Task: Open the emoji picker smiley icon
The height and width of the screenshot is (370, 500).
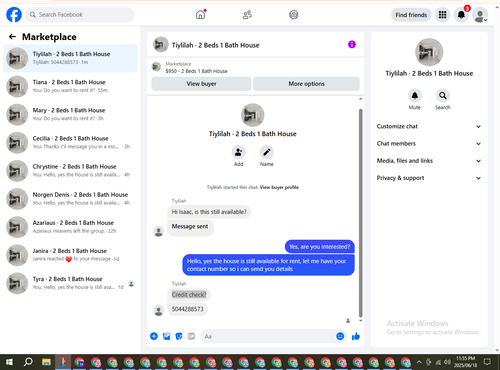Action: click(340, 336)
